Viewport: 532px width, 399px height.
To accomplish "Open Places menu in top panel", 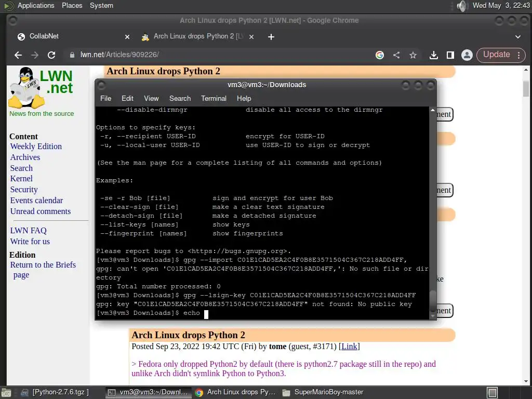I will (72, 5).
